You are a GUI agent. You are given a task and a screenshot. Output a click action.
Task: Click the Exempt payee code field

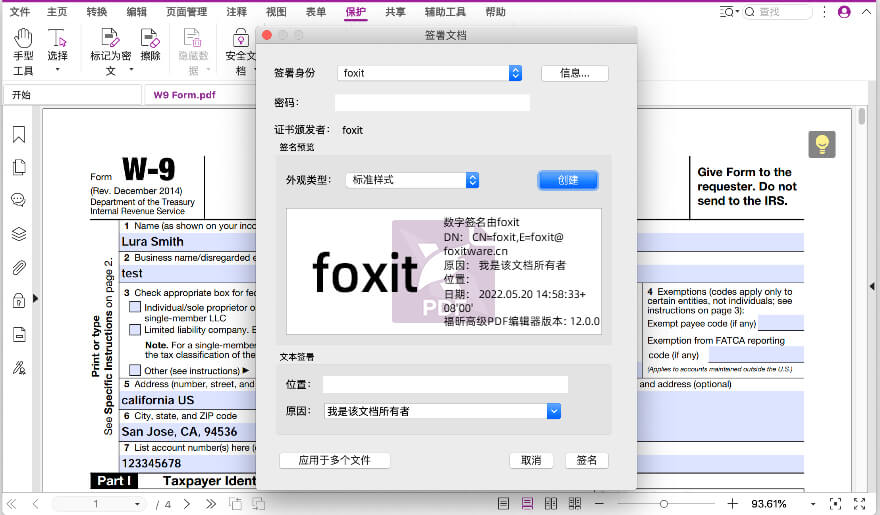point(781,323)
